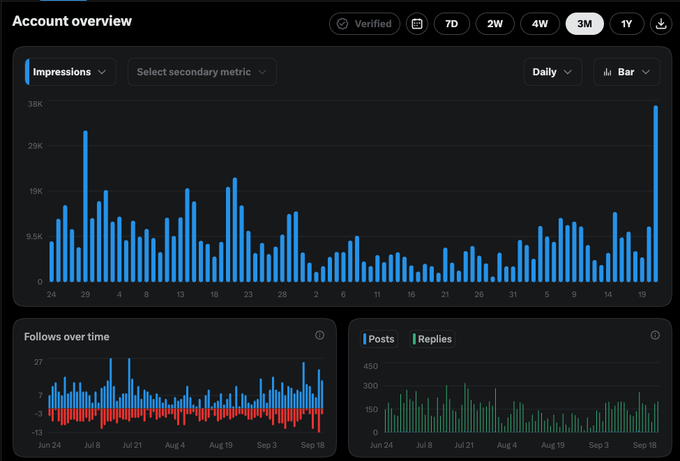Click the Account overview heading
680x461 pixels.
point(72,21)
